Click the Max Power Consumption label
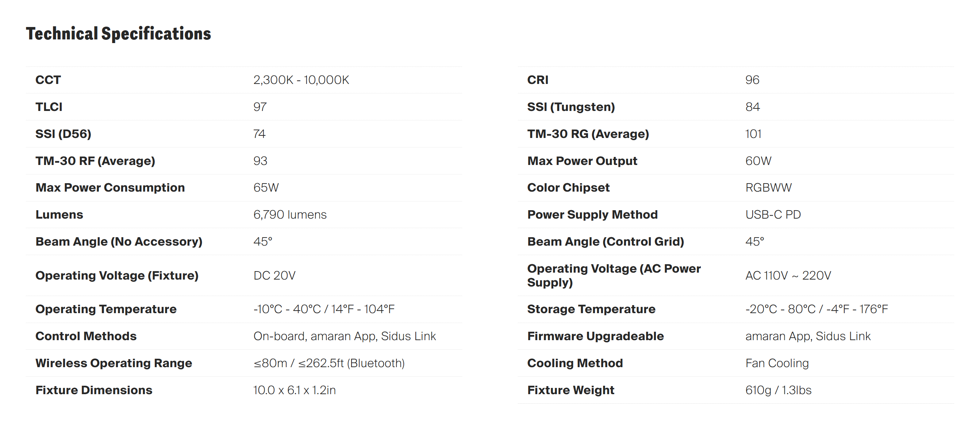Screen dimensions: 980x423 point(110,188)
